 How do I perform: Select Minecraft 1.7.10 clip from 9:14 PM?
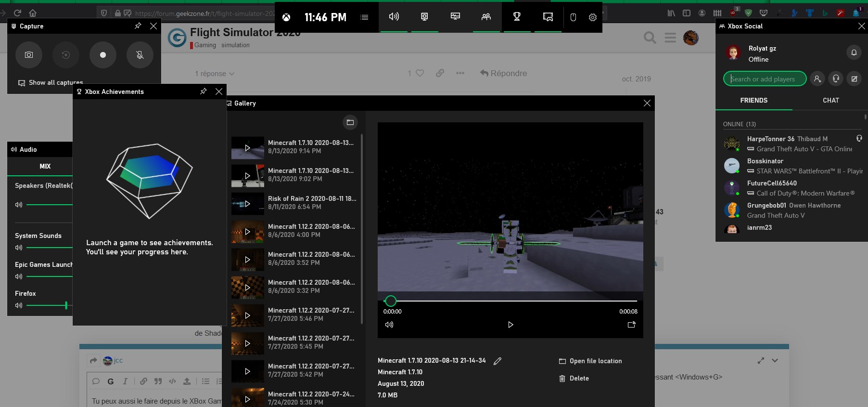[294, 147]
